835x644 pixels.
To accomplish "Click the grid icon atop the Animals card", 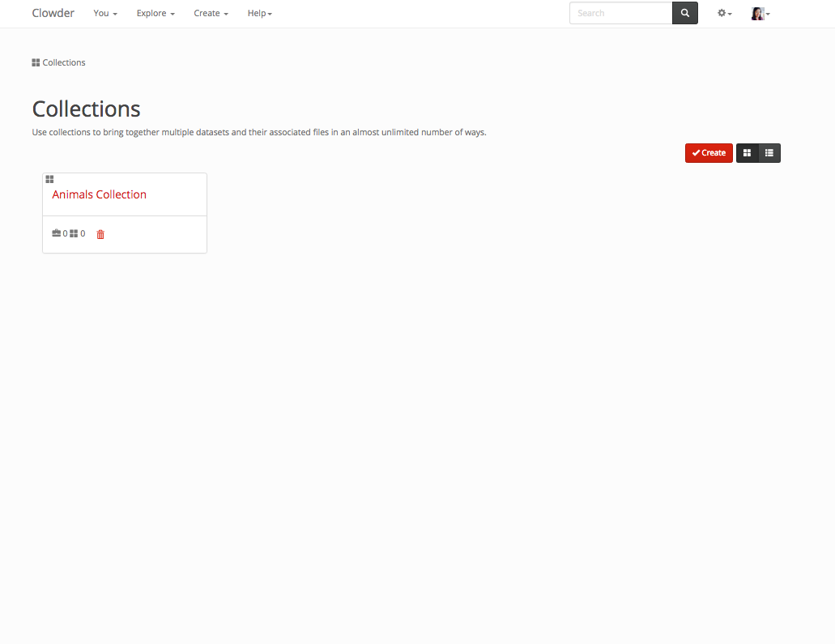I will coord(49,179).
